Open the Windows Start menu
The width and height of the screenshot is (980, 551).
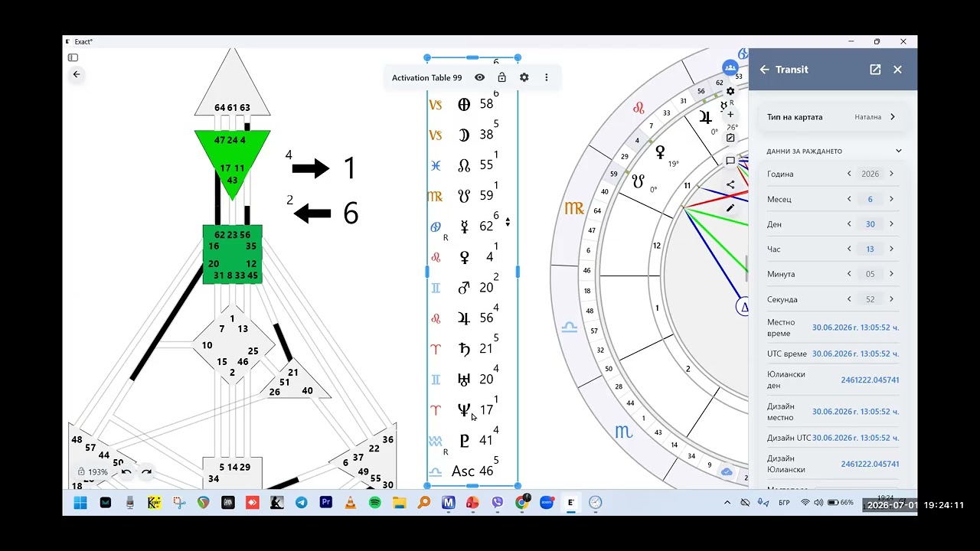(80, 503)
